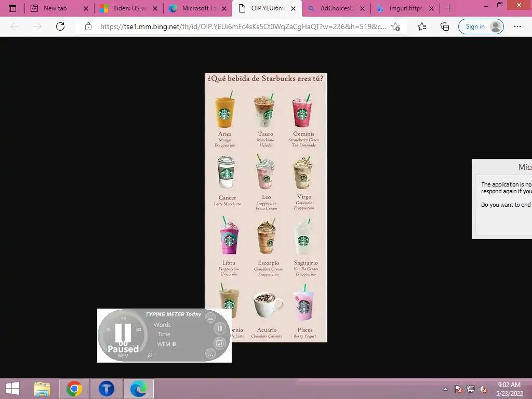532x399 pixels.
Task: Open File Explorer from taskbar
Action: click(x=42, y=389)
